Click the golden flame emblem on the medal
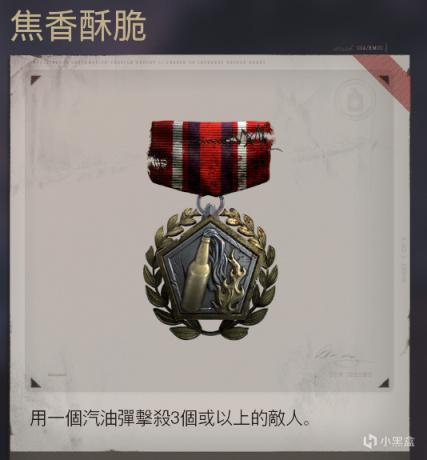Image resolution: width=427 pixels, height=460 pixels. coord(229,283)
